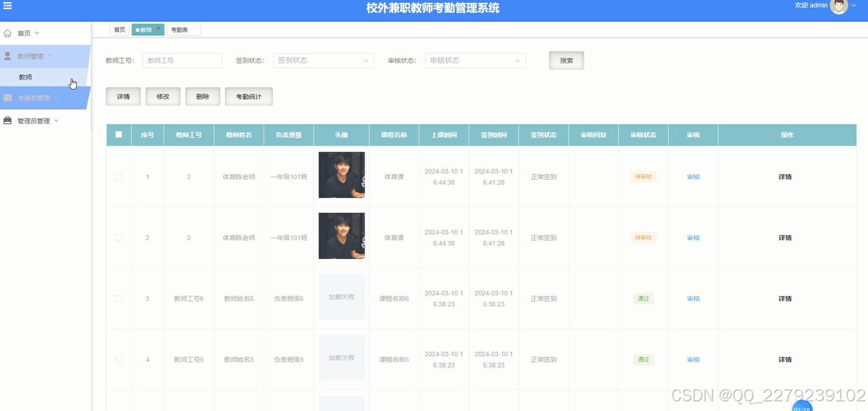Open the admin account dropdown arrow
This screenshot has height=411, width=868.
853,5
